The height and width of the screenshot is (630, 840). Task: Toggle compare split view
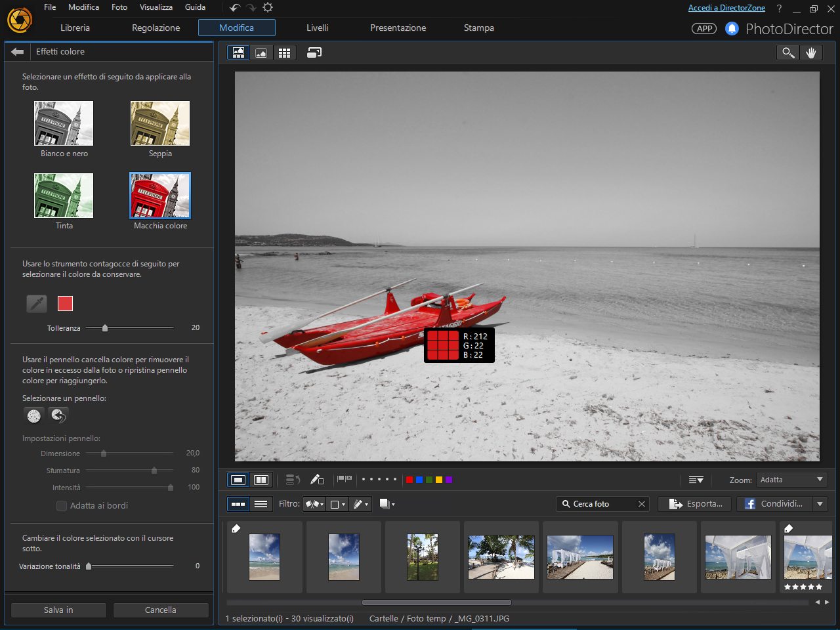pyautogui.click(x=261, y=480)
